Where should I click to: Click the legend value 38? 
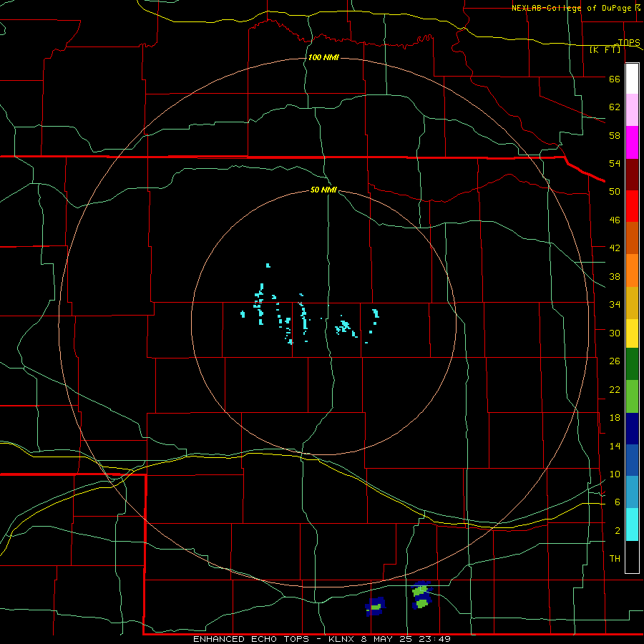615,277
